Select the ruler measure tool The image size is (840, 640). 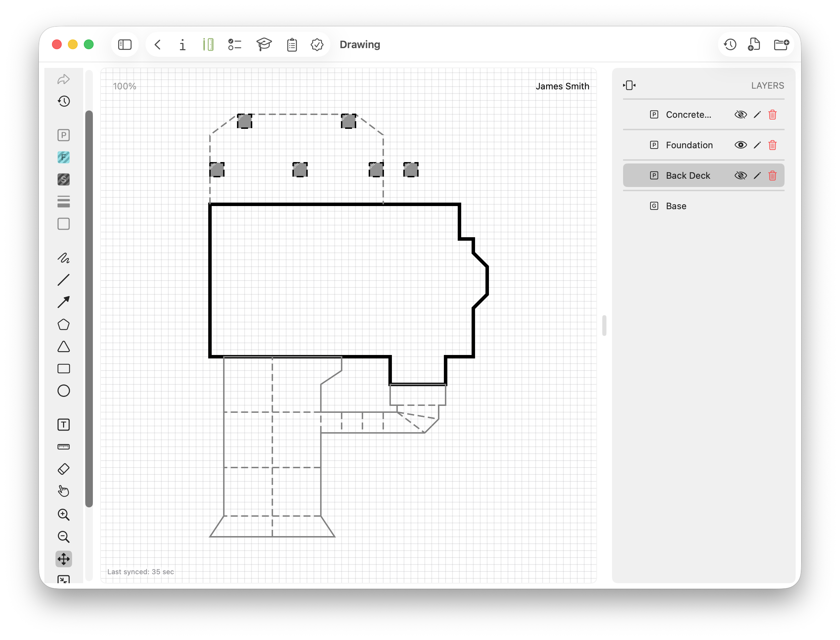(x=64, y=447)
